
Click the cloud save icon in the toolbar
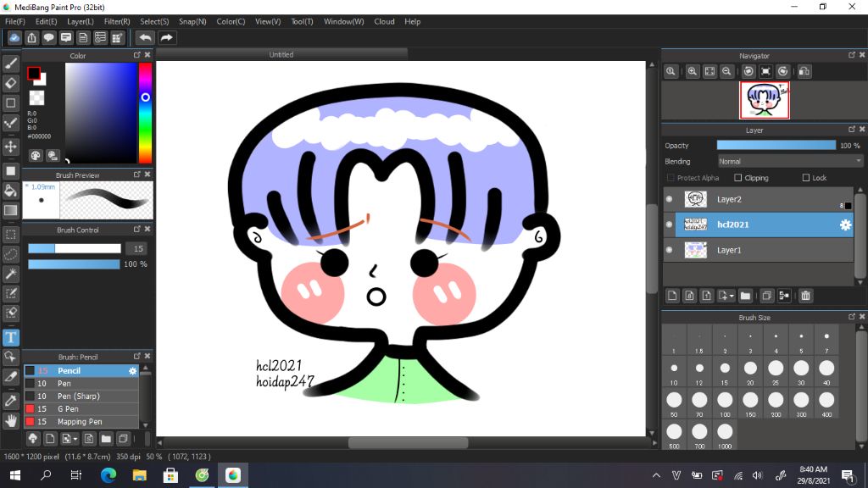pyautogui.click(x=14, y=37)
